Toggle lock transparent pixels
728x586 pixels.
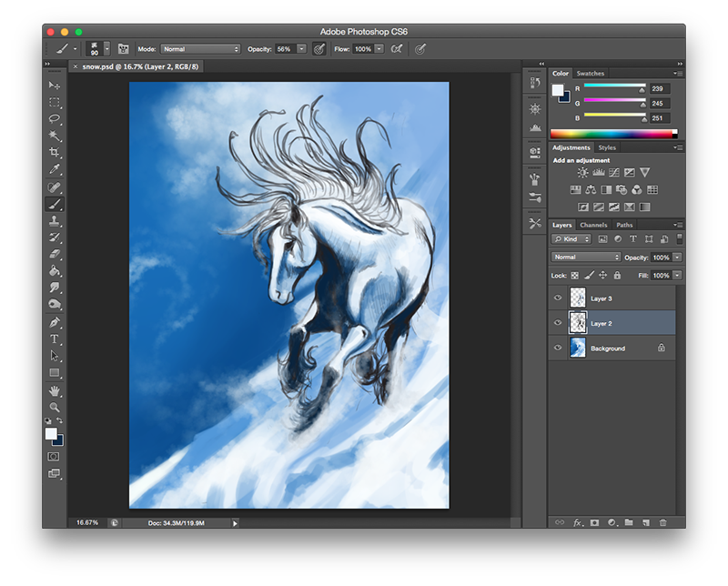[575, 276]
